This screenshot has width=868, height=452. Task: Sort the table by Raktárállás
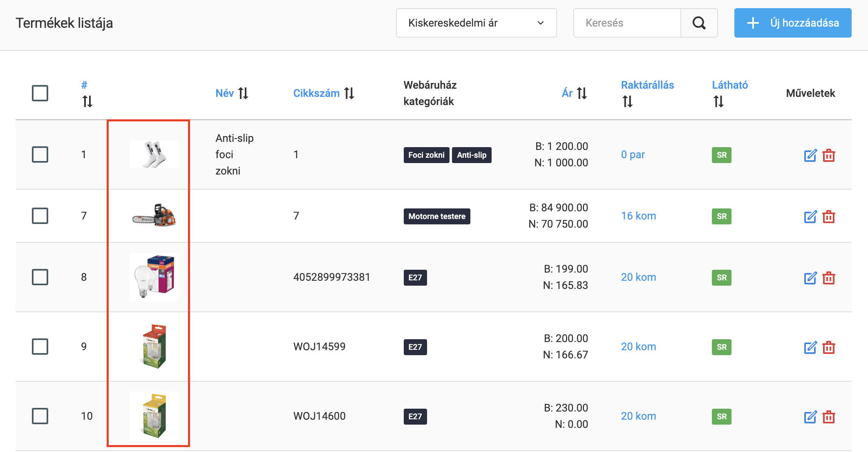pos(647,93)
